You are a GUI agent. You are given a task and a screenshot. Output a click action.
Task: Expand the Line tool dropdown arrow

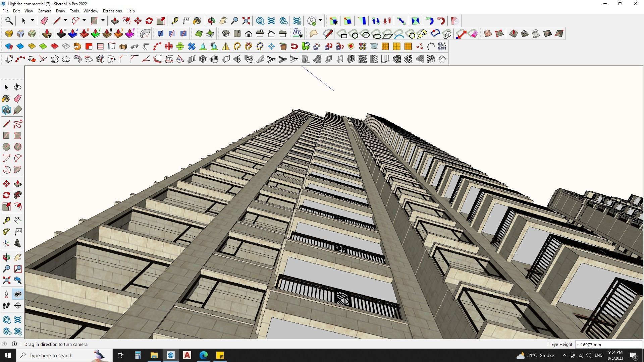[65, 21]
